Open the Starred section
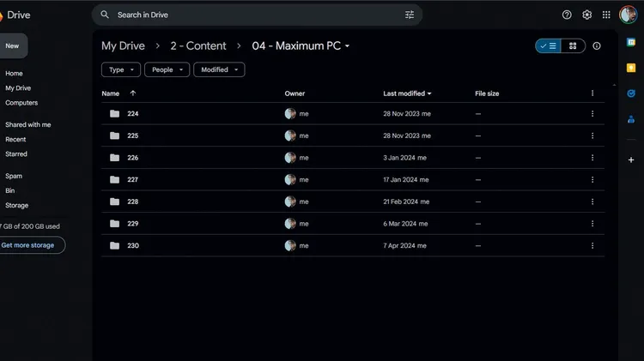This screenshot has height=361, width=644. [16, 154]
